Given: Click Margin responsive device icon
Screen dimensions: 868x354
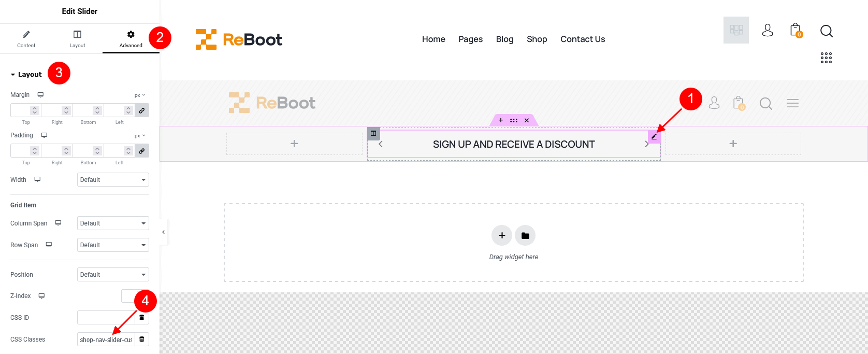Looking at the screenshot, I should point(40,95).
